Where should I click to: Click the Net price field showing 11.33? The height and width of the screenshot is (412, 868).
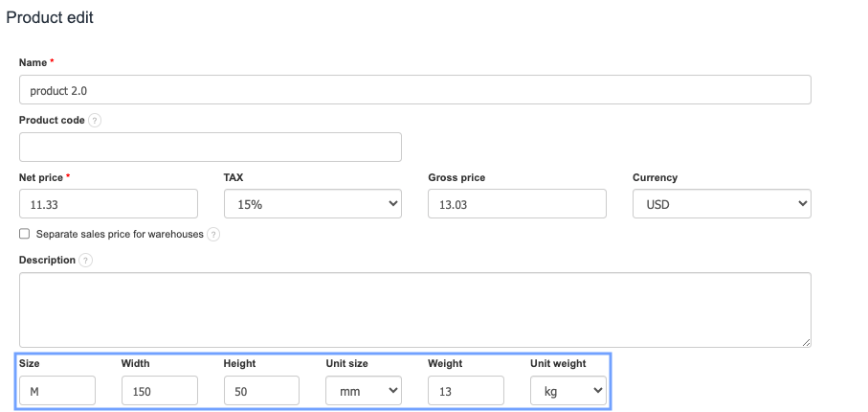tap(108, 203)
